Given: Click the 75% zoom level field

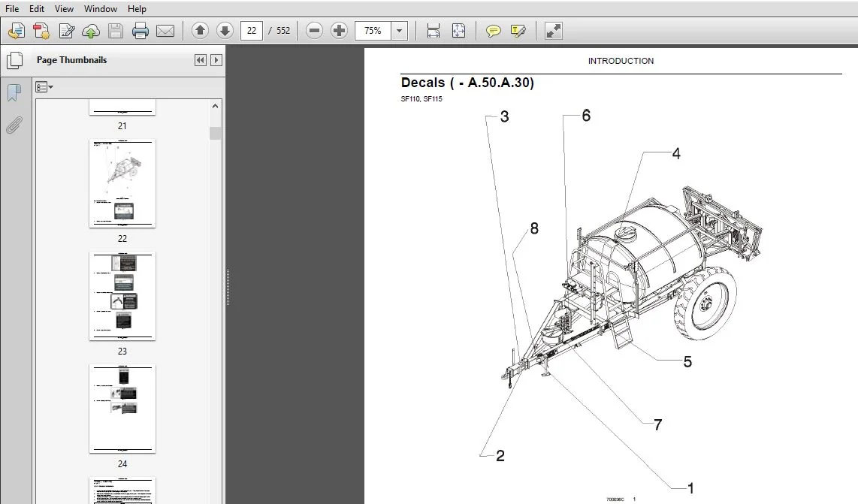Looking at the screenshot, I should [373, 31].
